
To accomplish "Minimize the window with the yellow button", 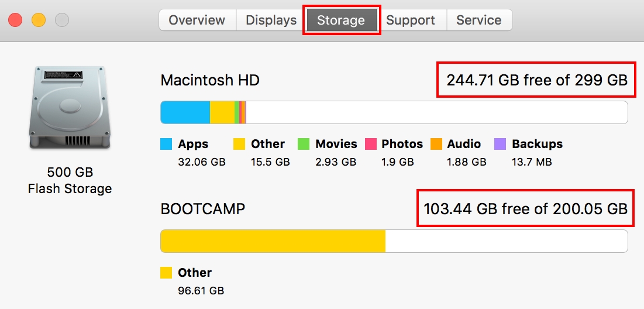I will click(x=39, y=20).
